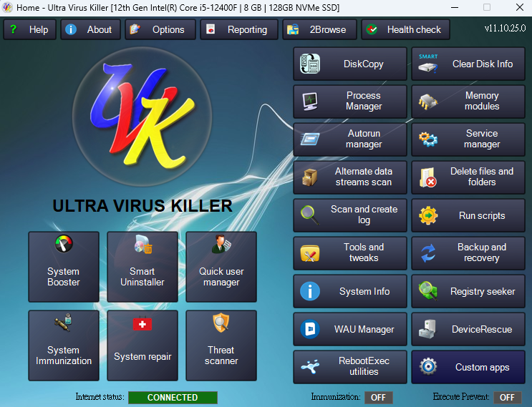Click the CONNECTED internet status indicator
Viewport: 532px width, 407px height.
pyautogui.click(x=173, y=398)
